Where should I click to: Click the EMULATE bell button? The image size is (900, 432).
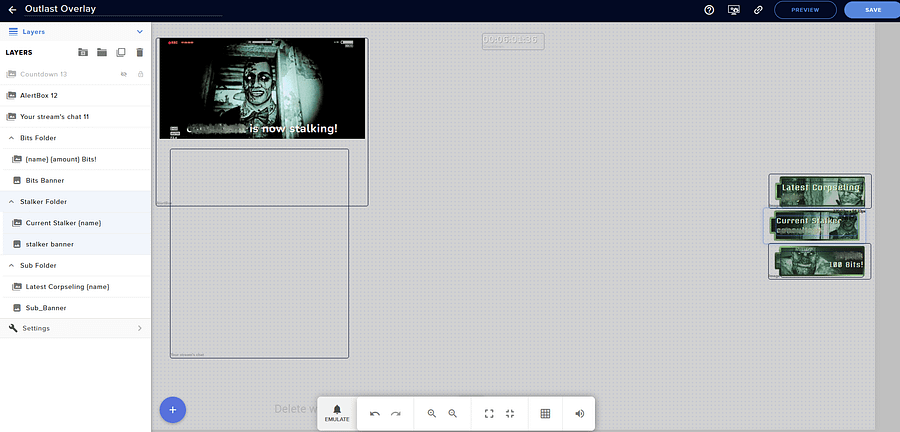coord(337,413)
